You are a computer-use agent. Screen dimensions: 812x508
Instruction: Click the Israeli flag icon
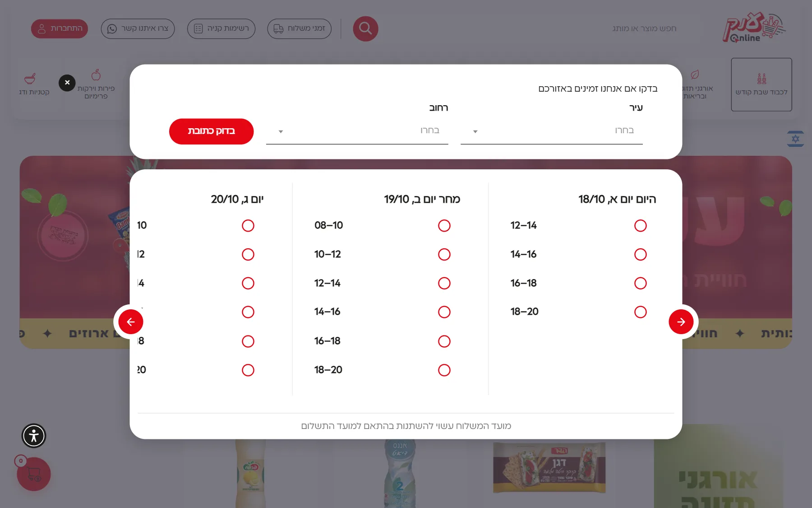[795, 139]
